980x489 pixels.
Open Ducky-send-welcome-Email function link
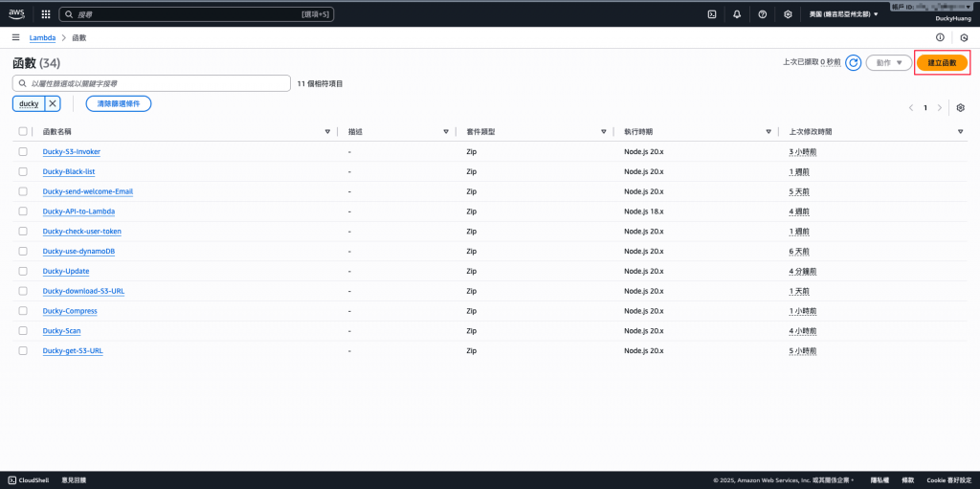[x=87, y=191]
